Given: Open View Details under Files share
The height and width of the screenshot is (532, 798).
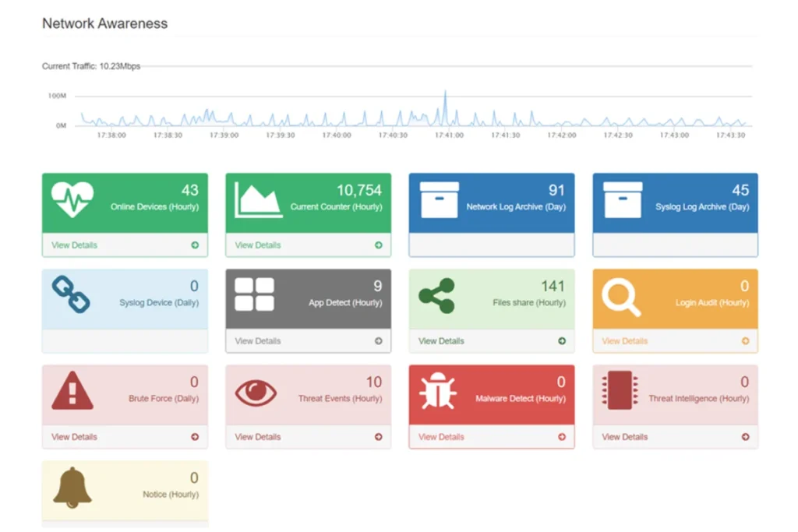Looking at the screenshot, I should [441, 341].
